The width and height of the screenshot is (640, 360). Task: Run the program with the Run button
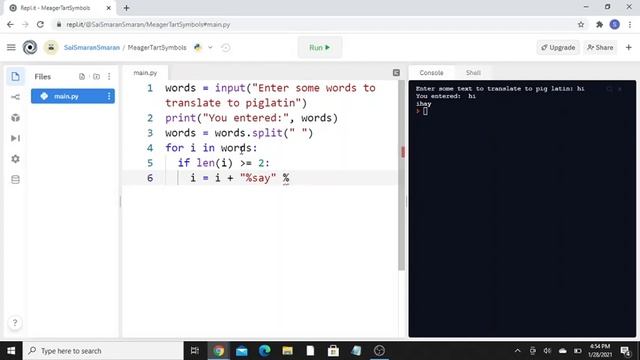pos(320,47)
